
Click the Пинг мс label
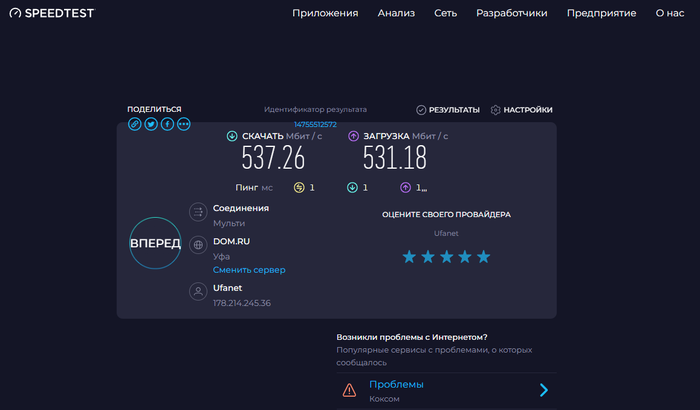pyautogui.click(x=254, y=188)
